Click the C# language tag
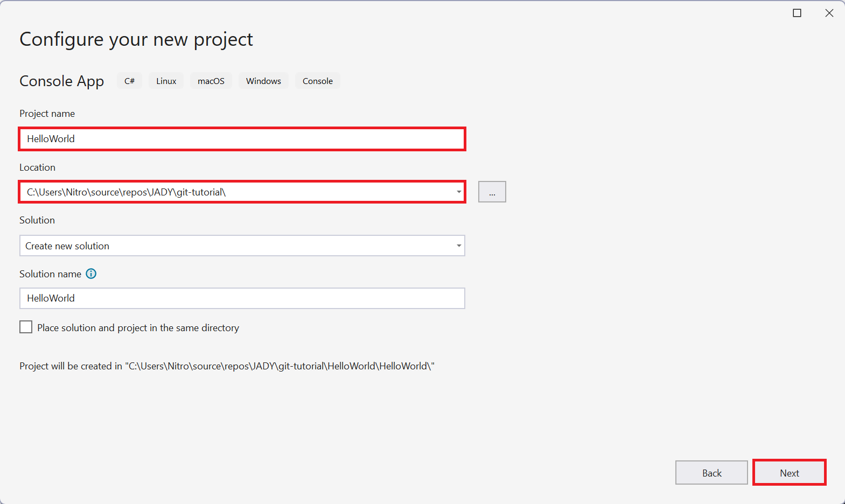 pyautogui.click(x=130, y=81)
